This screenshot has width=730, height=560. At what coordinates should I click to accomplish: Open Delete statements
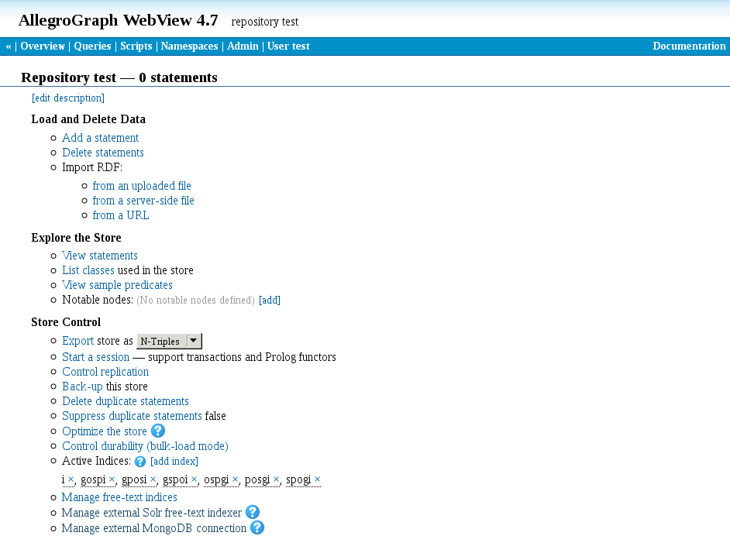tap(103, 153)
